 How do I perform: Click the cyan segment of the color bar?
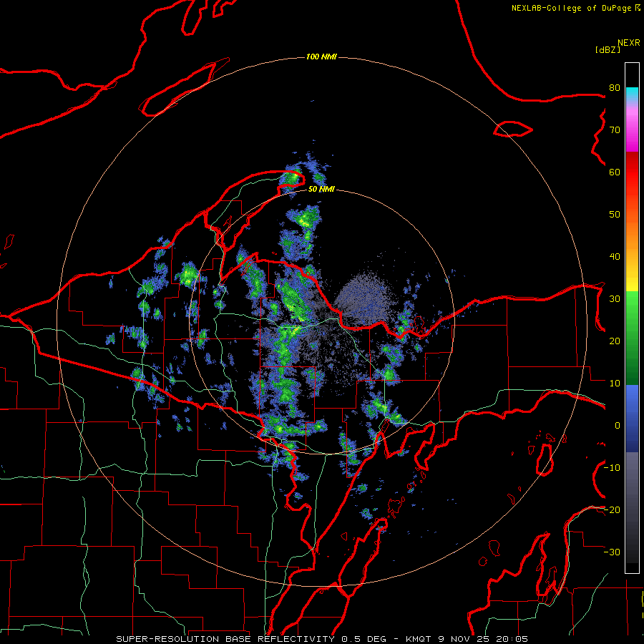(x=632, y=94)
